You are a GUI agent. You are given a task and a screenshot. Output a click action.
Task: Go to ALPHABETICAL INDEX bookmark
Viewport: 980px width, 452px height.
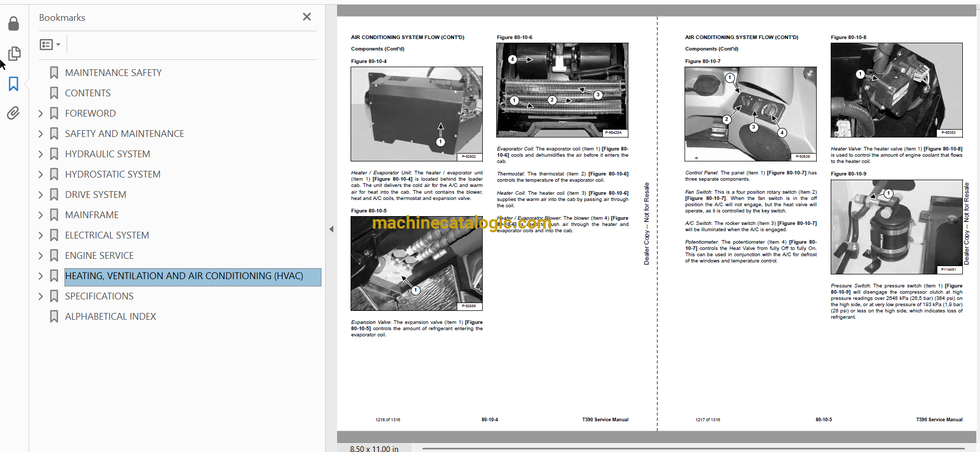pos(110,317)
